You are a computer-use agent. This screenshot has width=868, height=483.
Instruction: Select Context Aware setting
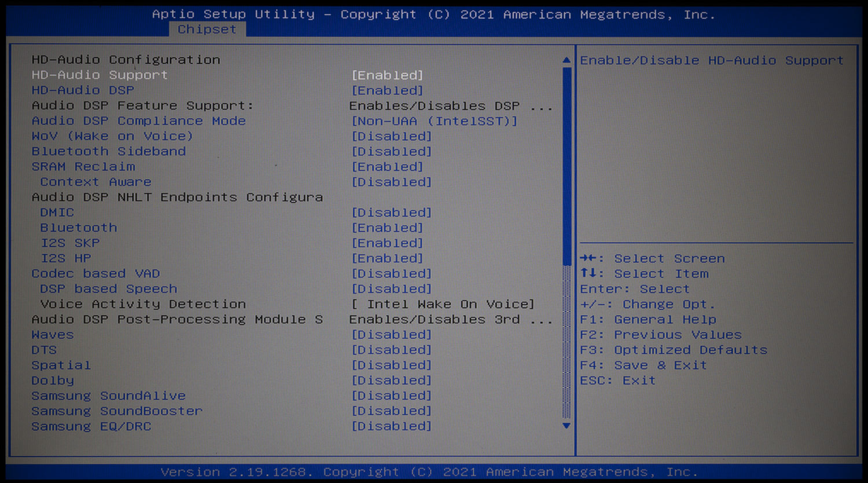click(x=95, y=182)
